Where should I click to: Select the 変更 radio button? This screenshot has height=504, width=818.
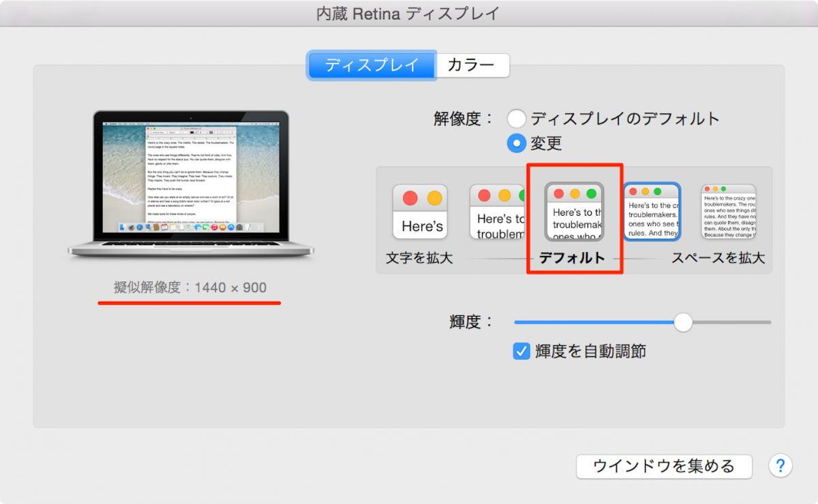[x=517, y=143]
